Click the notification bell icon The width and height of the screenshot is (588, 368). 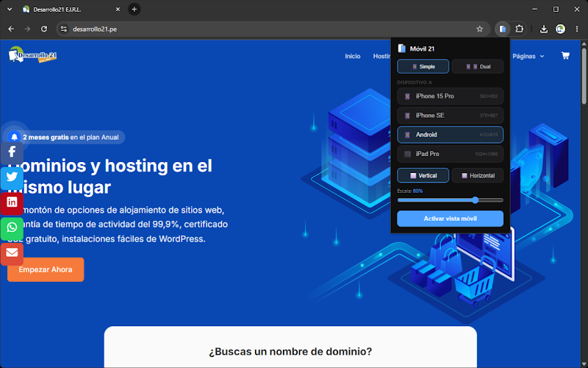coord(14,137)
